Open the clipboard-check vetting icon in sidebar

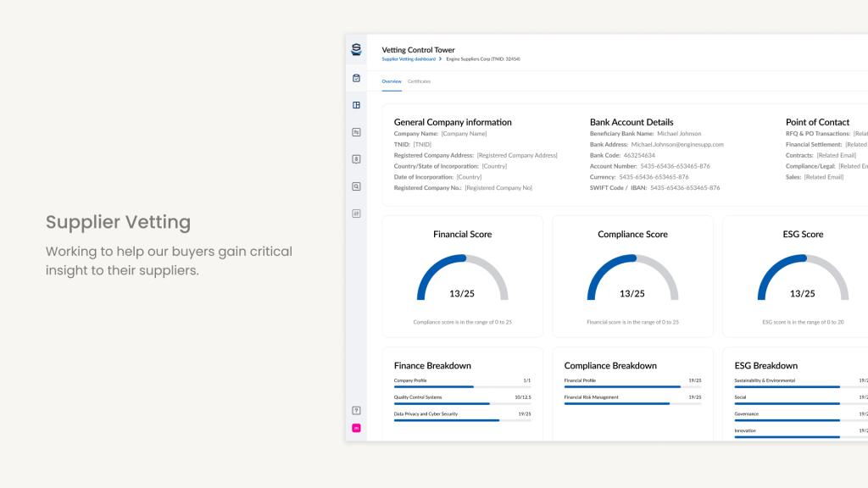coord(356,78)
